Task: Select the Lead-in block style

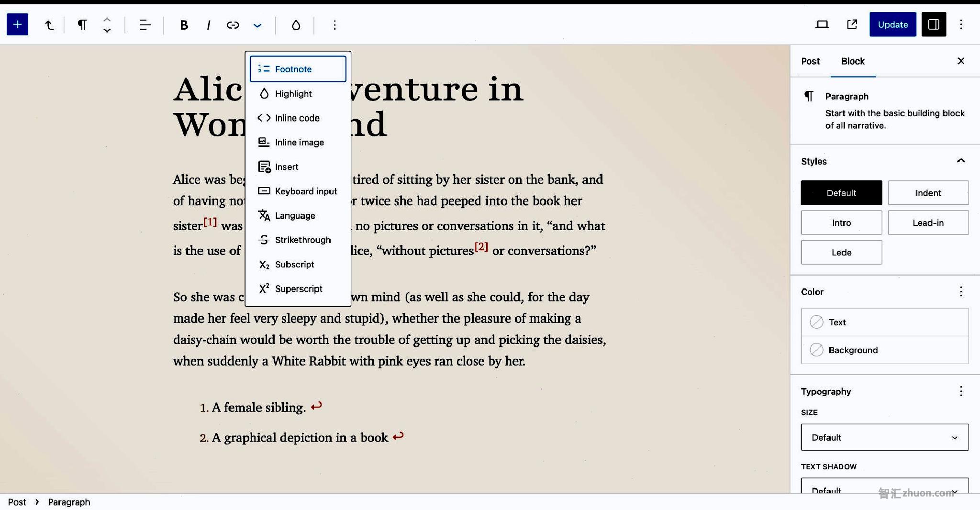Action: [928, 222]
